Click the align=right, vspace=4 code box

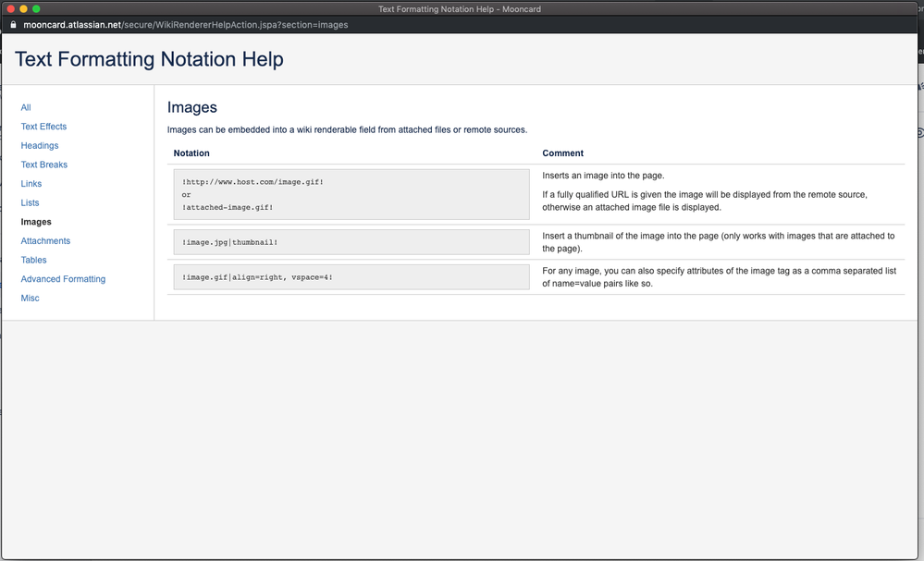tap(351, 277)
